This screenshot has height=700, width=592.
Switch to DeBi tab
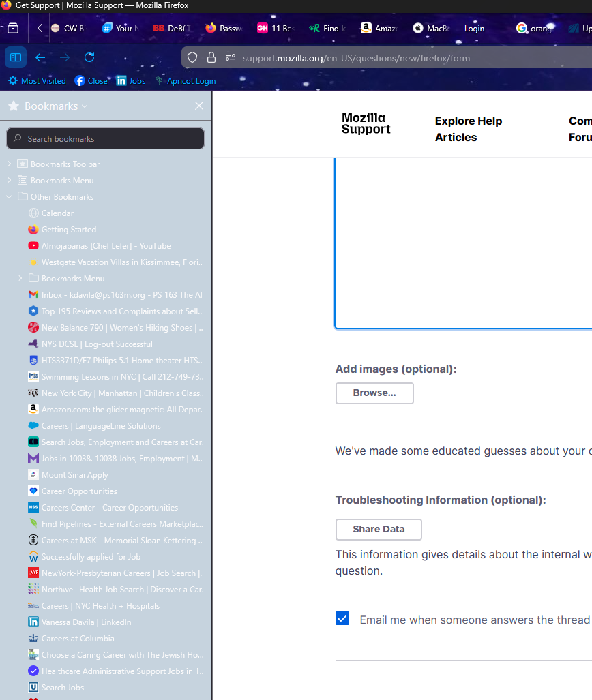172,29
